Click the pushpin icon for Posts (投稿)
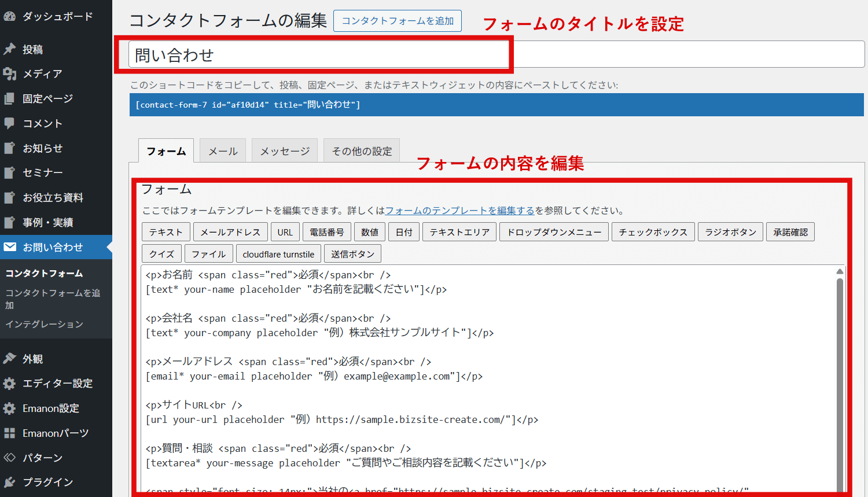Viewport: 868px width, 497px height. point(10,49)
